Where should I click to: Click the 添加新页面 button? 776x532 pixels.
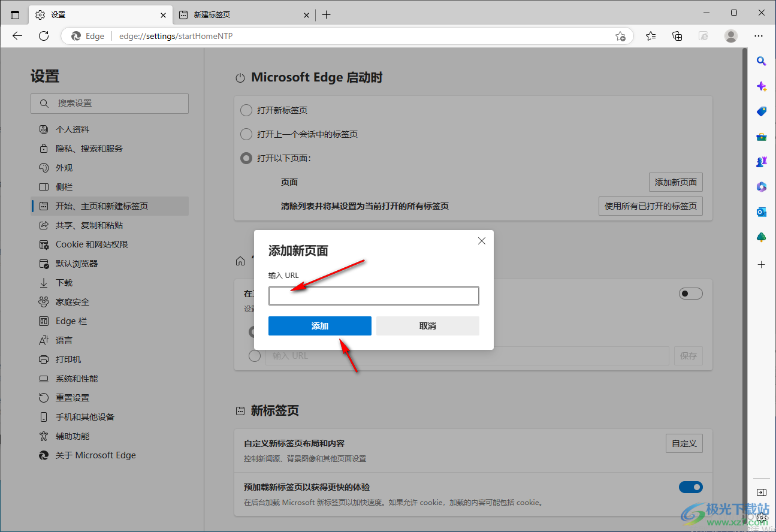676,182
